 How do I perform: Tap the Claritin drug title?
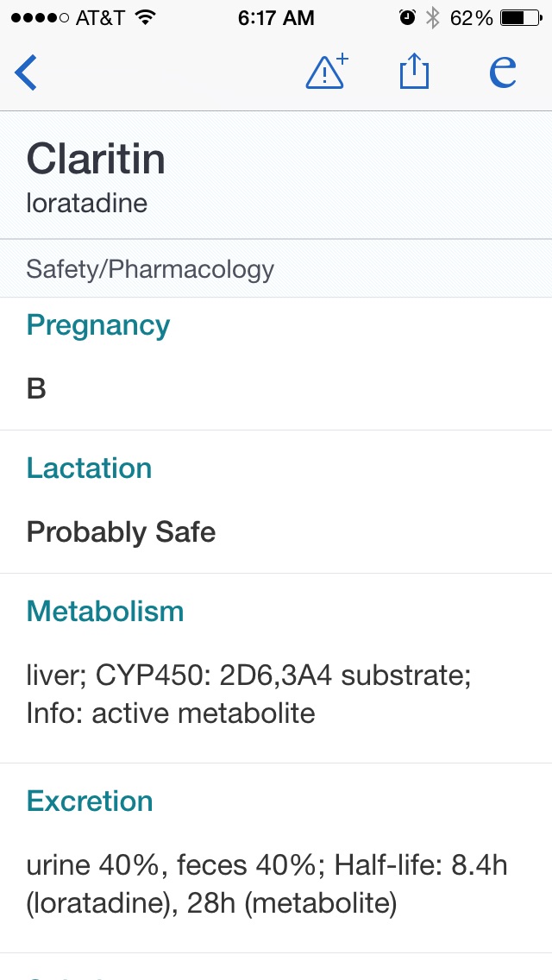point(96,160)
